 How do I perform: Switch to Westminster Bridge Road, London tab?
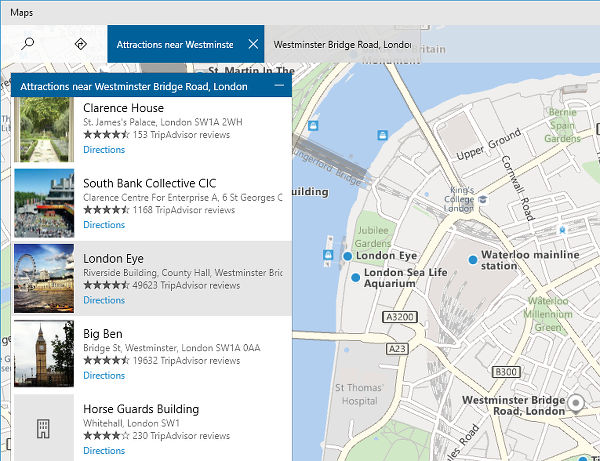342,44
